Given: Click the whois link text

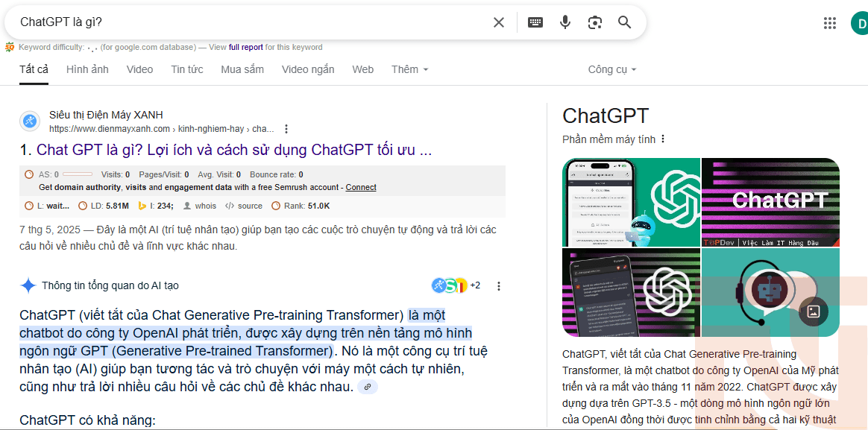Looking at the screenshot, I should [205, 206].
